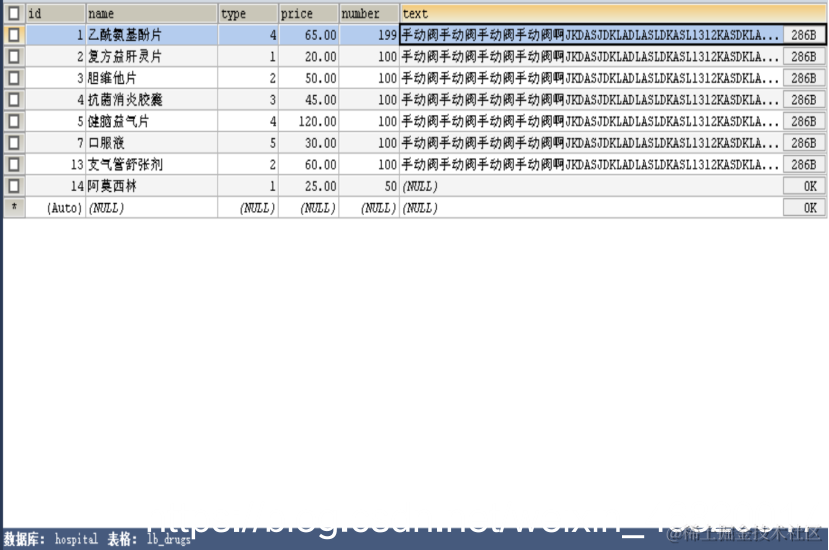Check the row checkbox for 口服液

pos(14,143)
